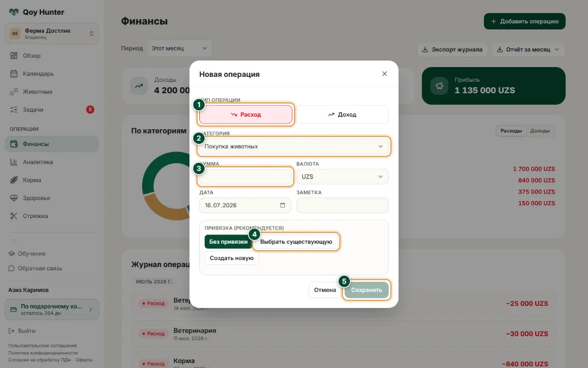The height and width of the screenshot is (368, 588).
Task: Go to Здоровье in sidebar
Action: coord(52,198)
